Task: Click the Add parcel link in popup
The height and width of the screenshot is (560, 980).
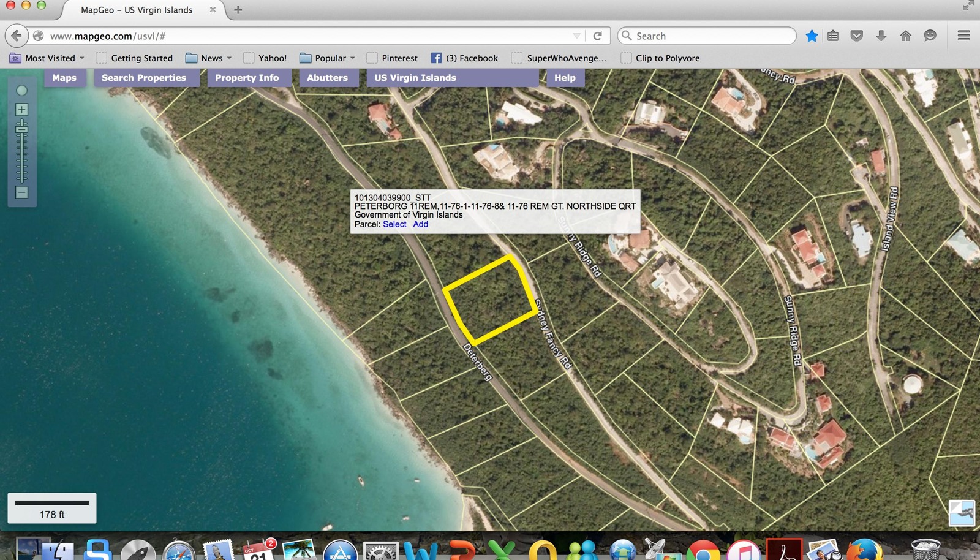Action: tap(420, 224)
